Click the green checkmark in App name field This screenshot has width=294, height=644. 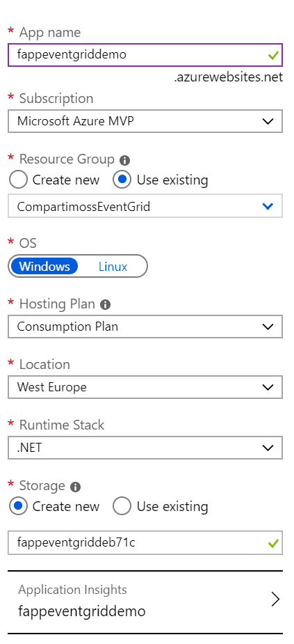[x=274, y=55]
